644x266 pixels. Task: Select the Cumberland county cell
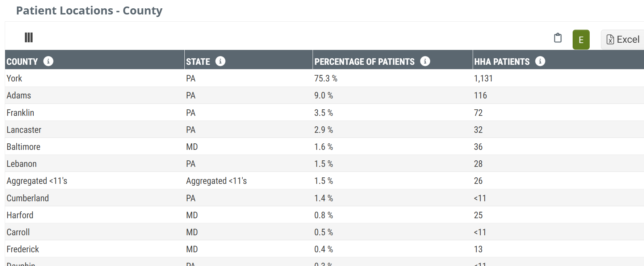click(28, 198)
